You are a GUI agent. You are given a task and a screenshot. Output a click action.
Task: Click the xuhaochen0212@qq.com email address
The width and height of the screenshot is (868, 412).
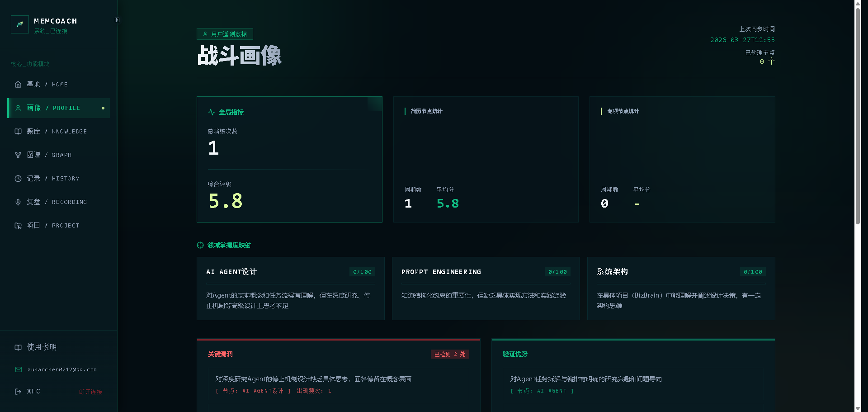point(62,369)
